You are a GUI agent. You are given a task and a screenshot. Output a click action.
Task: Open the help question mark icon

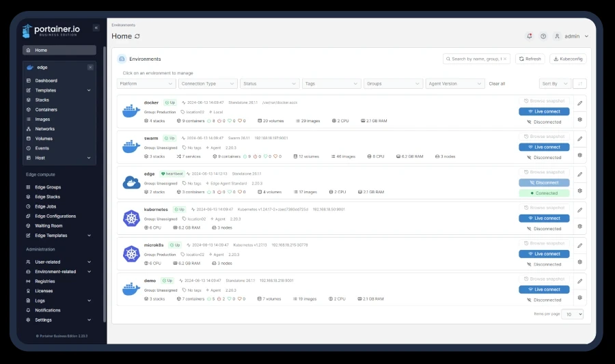(543, 36)
